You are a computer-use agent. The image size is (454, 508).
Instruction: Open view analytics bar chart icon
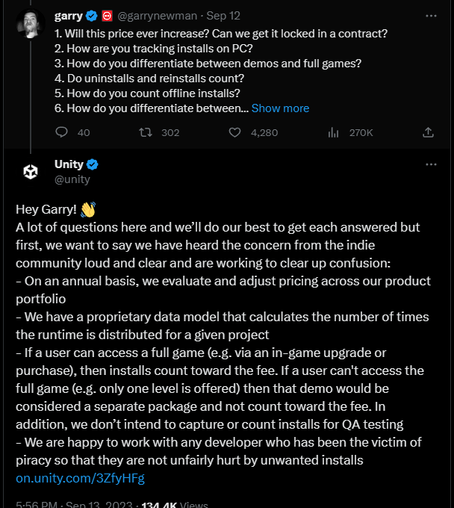pos(333,133)
